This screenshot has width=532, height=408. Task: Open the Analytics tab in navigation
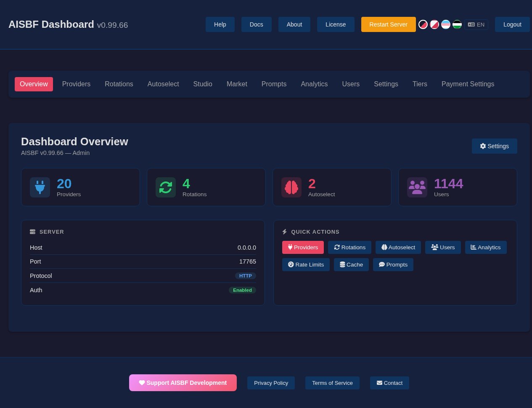tap(314, 84)
